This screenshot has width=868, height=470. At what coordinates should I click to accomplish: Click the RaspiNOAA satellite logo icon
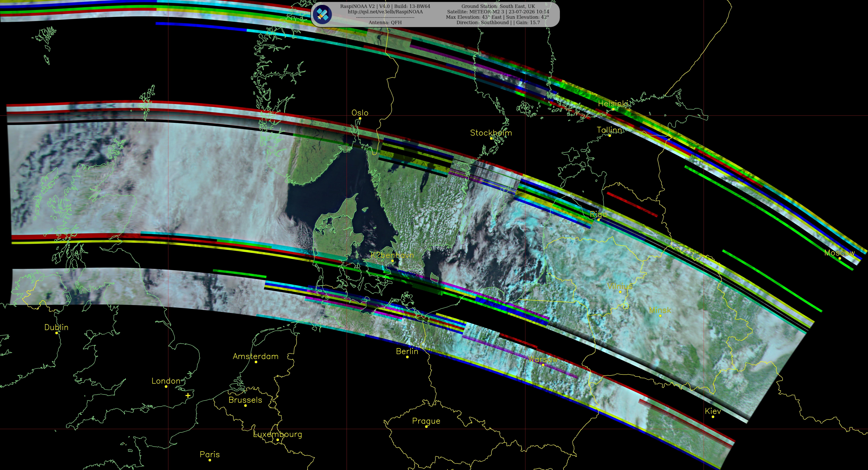[322, 14]
